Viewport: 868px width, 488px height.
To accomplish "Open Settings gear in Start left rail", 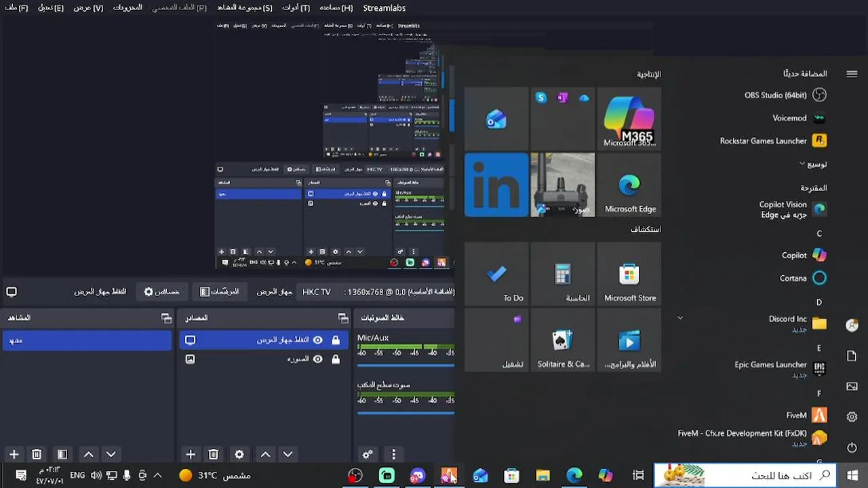I will (x=852, y=417).
